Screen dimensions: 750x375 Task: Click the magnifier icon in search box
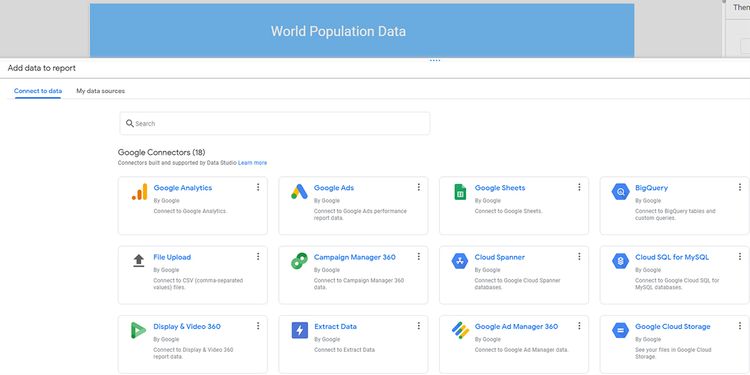tap(130, 123)
